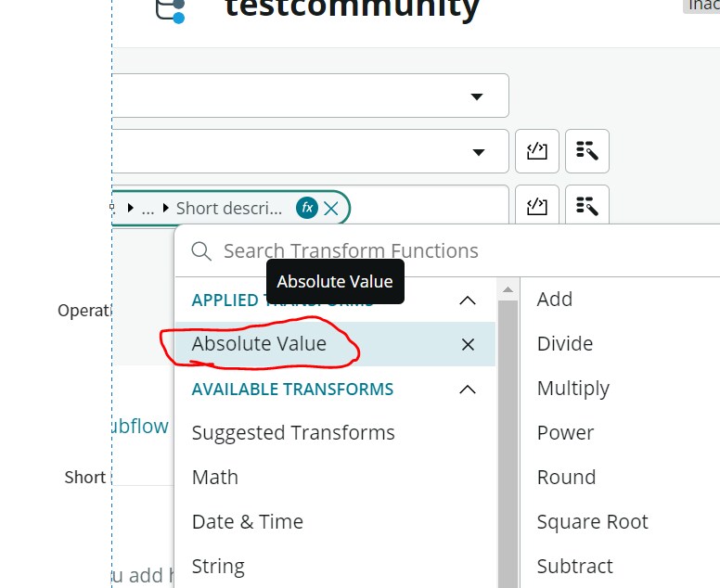Toggle script editor for second field row
This screenshot has height=588, width=720.
click(537, 151)
